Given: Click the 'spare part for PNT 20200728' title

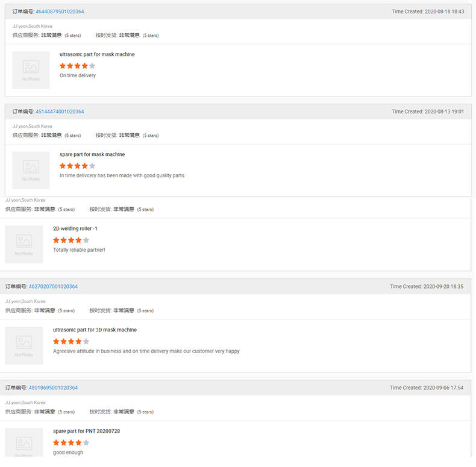Looking at the screenshot, I should [87, 431].
